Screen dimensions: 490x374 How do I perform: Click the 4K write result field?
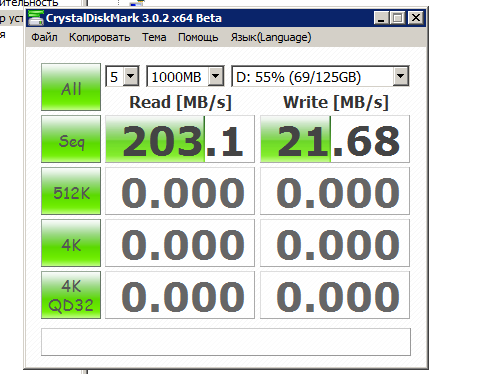pos(335,243)
